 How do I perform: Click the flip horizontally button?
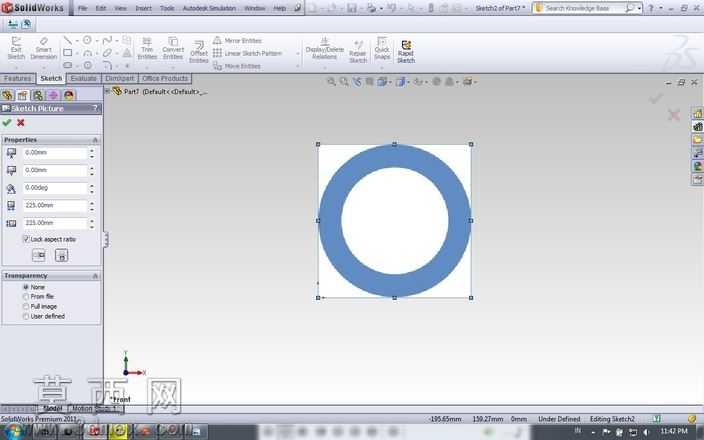point(39,255)
